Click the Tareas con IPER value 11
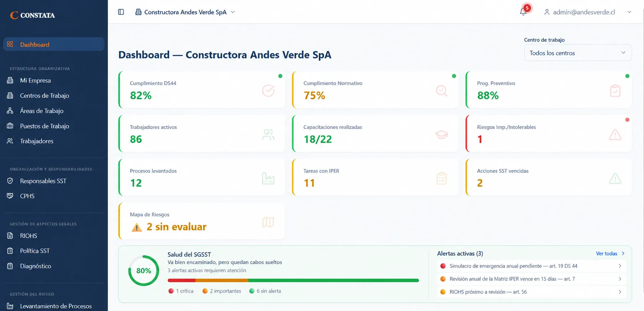The width and height of the screenshot is (644, 311). point(309,183)
